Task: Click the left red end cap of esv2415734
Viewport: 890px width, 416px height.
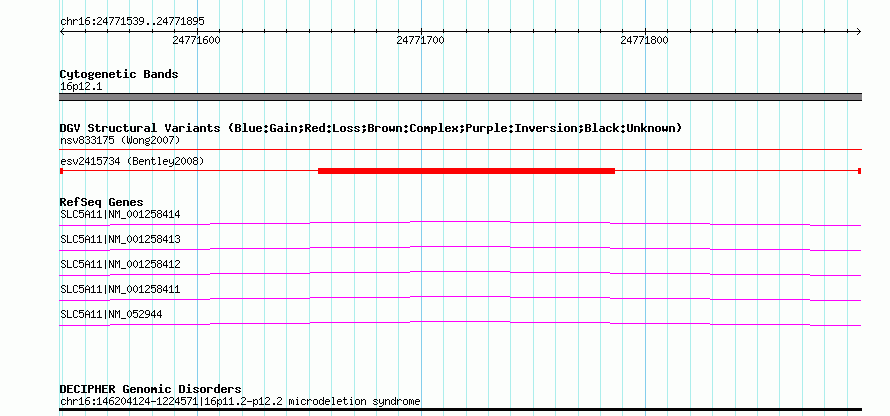Action: (x=61, y=171)
